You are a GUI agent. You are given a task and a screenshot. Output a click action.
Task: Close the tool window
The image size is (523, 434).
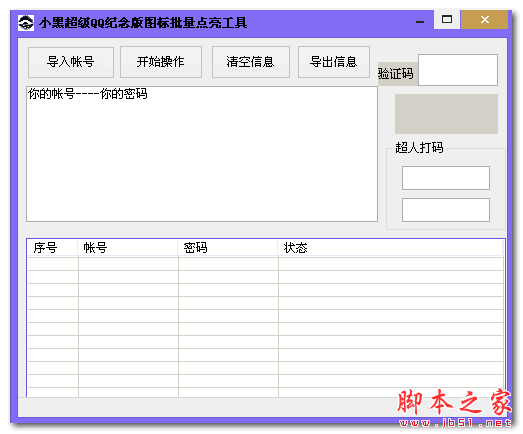coord(485,19)
